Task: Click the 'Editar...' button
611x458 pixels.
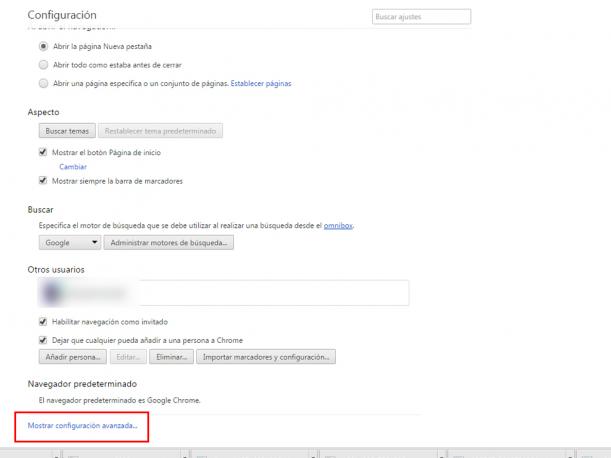Action: pyautogui.click(x=128, y=357)
